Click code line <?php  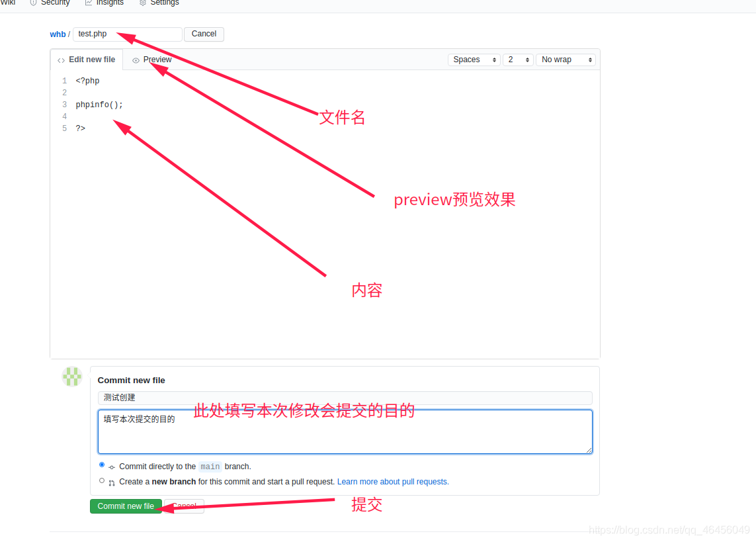(87, 81)
